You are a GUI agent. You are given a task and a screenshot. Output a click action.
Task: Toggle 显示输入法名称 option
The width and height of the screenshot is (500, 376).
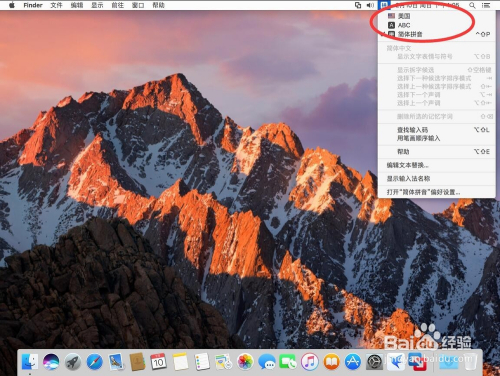(x=436, y=179)
